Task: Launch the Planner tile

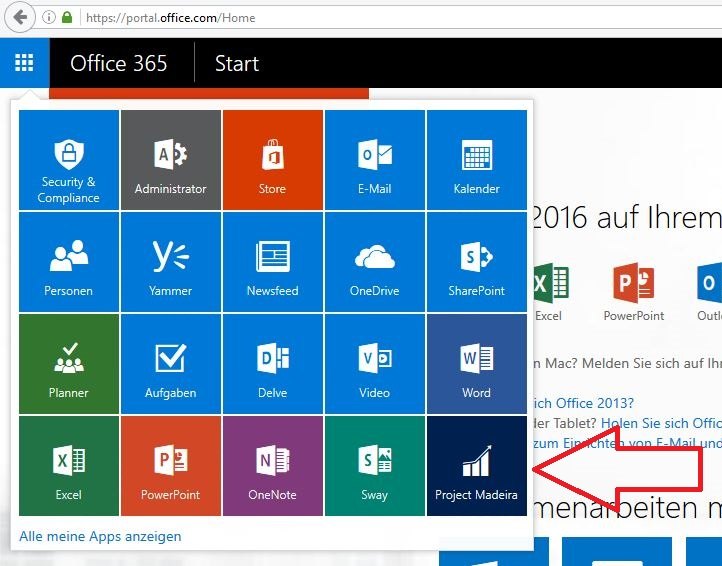Action: pos(69,364)
